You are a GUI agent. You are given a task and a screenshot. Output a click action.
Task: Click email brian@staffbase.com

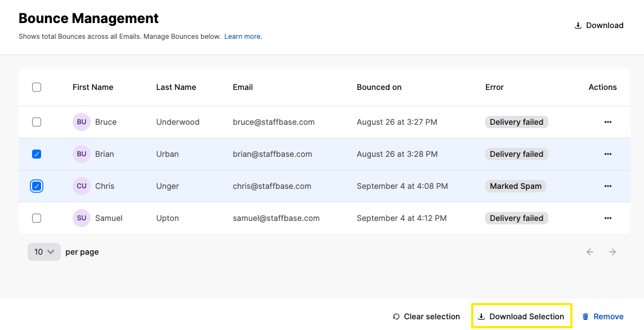pos(272,154)
